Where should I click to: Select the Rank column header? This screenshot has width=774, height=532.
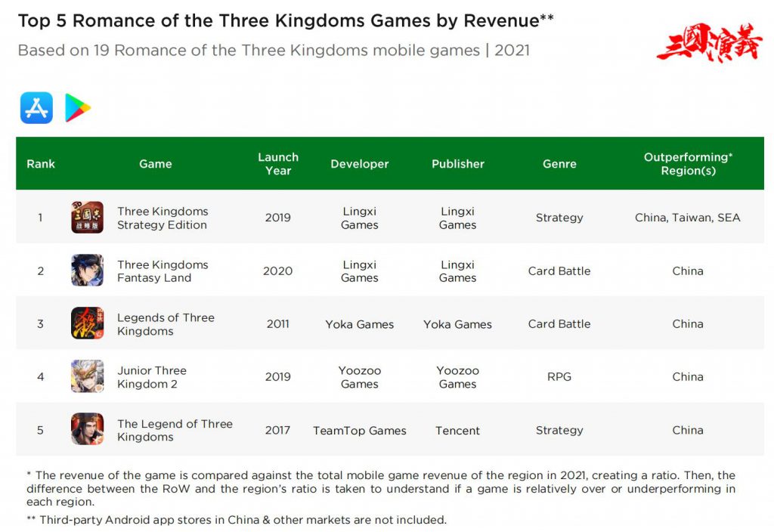click(x=41, y=164)
